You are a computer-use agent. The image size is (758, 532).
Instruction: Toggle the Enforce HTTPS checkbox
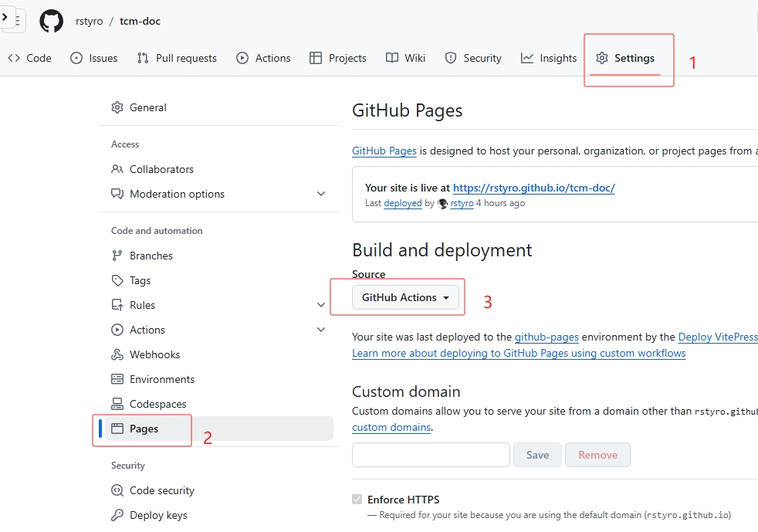[x=357, y=500]
